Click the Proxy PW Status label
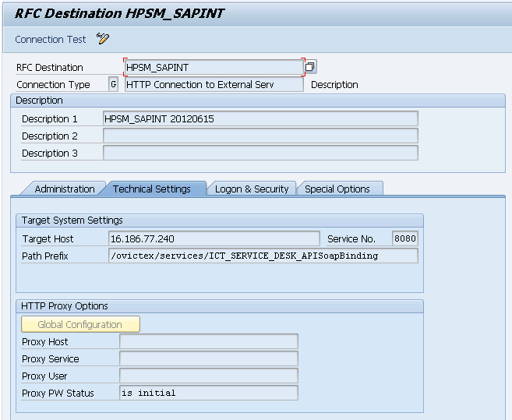 (58, 394)
